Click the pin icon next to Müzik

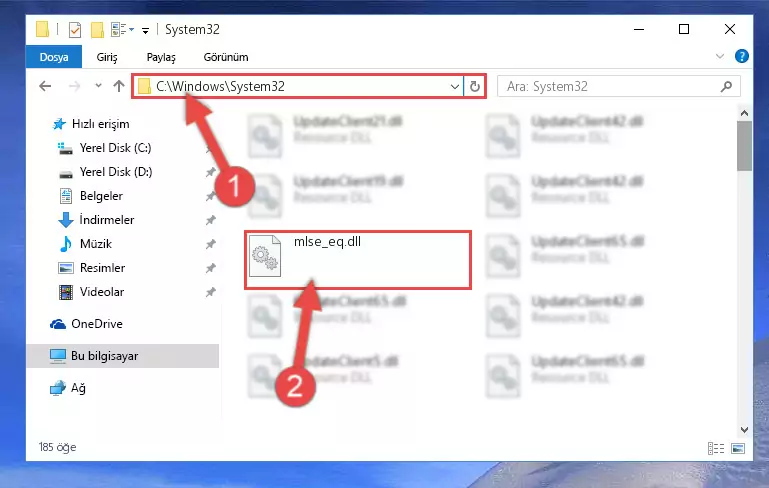pos(210,244)
